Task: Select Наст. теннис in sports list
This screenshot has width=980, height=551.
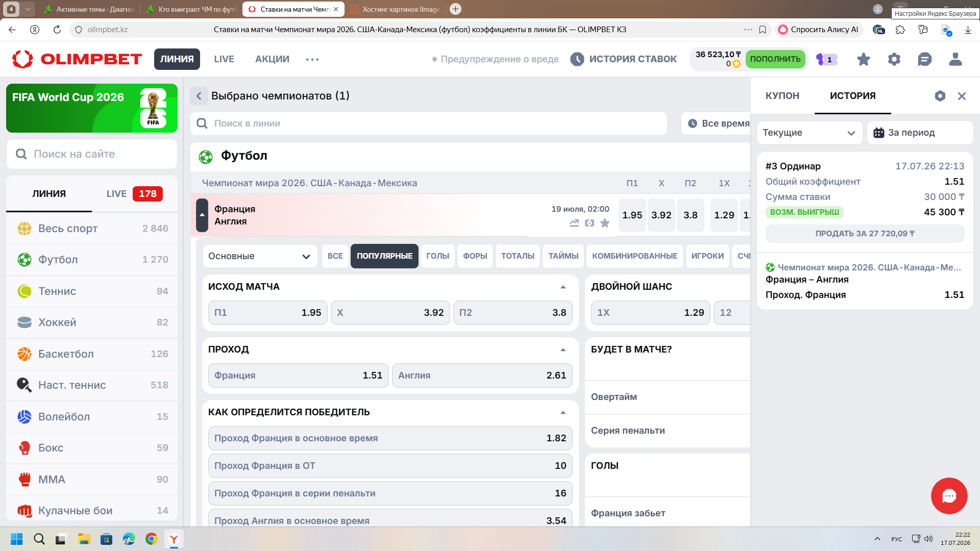Action: tap(92, 385)
